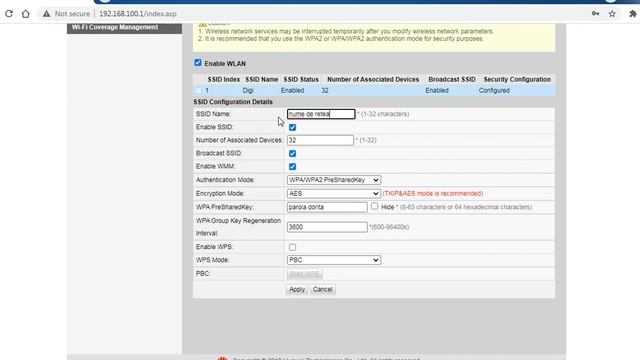Click the disabled Start WPS button
The height and width of the screenshot is (360, 640).
pyautogui.click(x=304, y=274)
